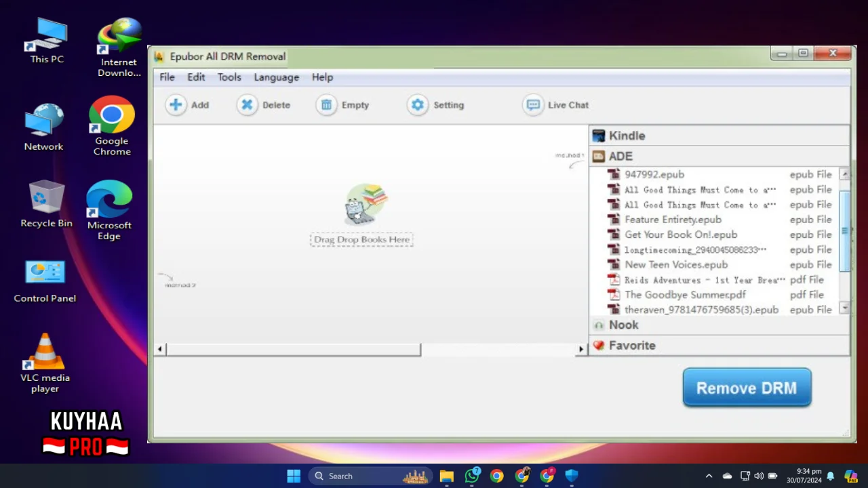Expand the Kindle section
Viewport: 868px width, 488px height.
(x=719, y=136)
